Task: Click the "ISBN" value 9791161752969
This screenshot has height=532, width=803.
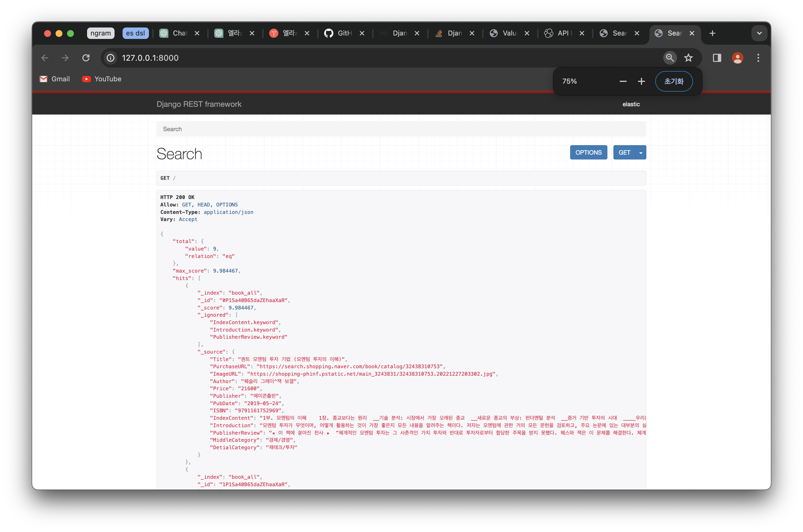Action: click(x=258, y=411)
